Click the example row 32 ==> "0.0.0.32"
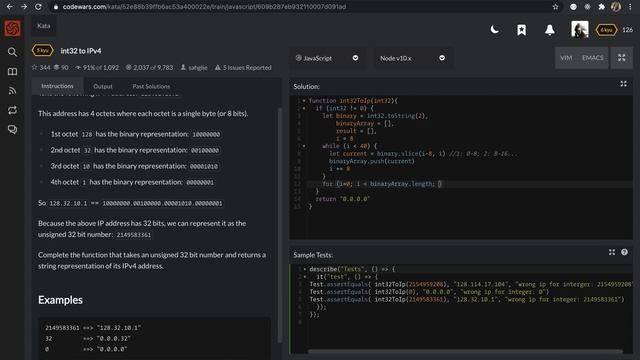Viewport: 640px width, 360px height. point(87,339)
